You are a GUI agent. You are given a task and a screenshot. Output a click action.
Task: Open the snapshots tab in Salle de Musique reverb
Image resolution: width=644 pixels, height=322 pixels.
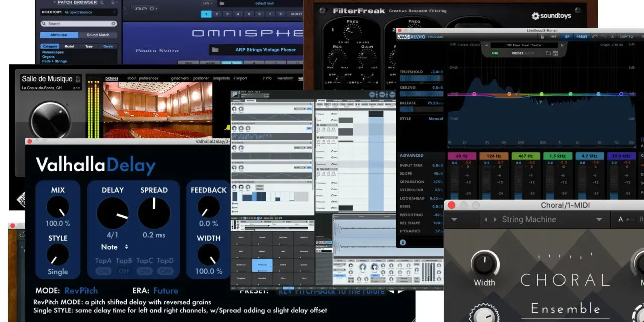click(221, 78)
